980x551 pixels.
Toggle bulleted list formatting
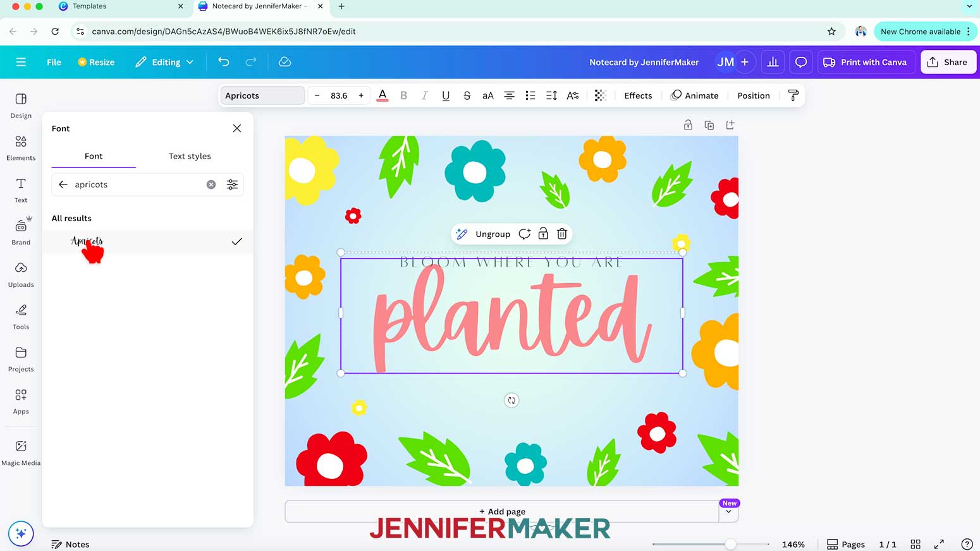(530, 95)
